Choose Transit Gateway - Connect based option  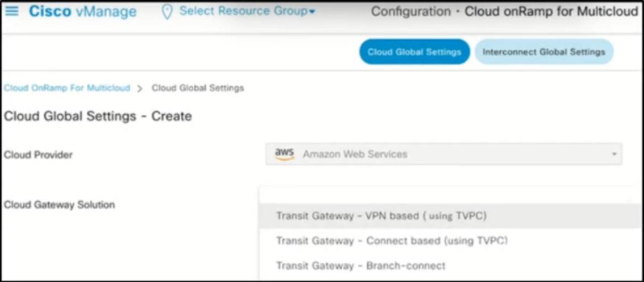(x=392, y=241)
